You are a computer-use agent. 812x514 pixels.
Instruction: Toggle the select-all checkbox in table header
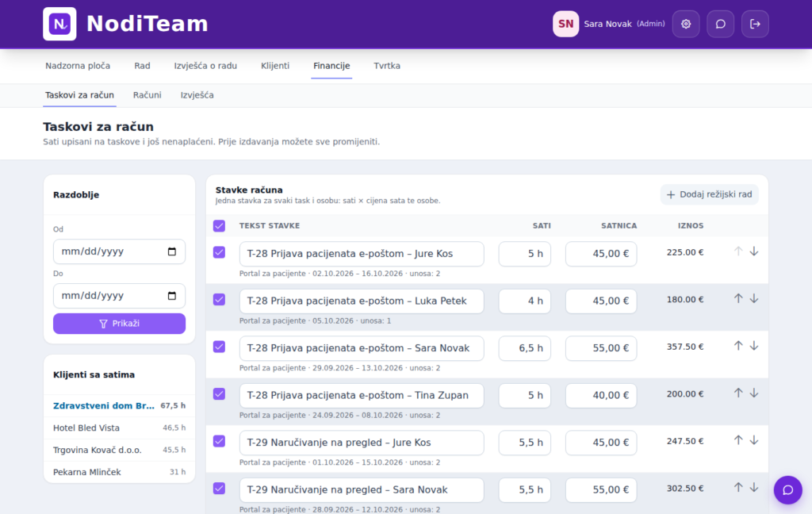pyautogui.click(x=219, y=226)
